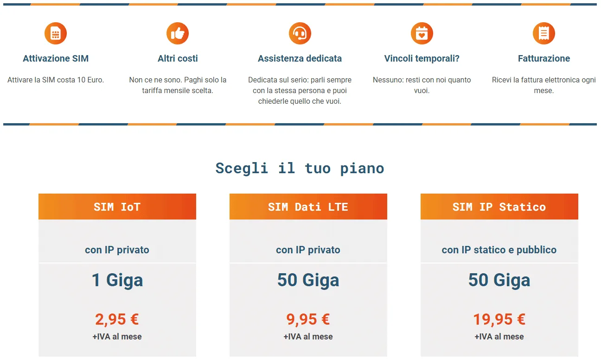Click the headset icon for Assistenza dedicata
Screen dimensions: 601x364
click(300, 33)
